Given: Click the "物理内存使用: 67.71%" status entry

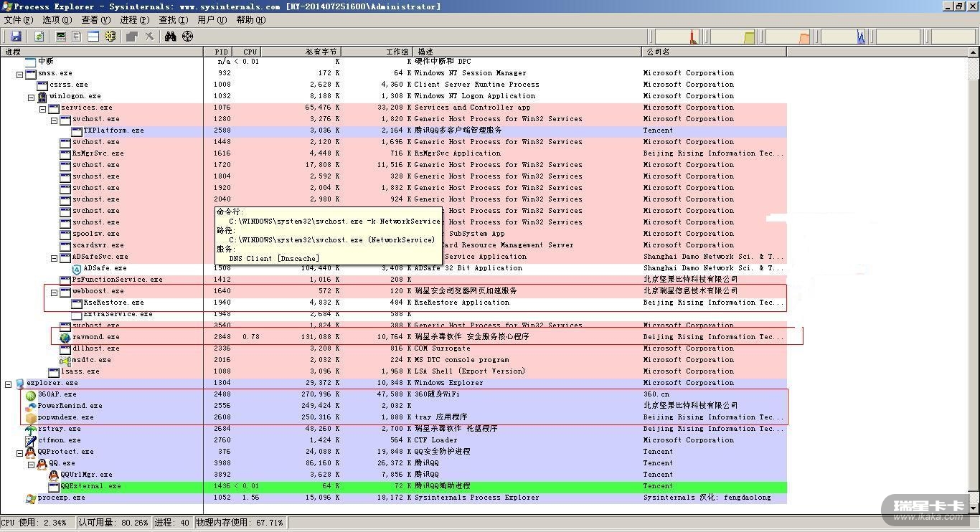Looking at the screenshot, I should [x=240, y=523].
